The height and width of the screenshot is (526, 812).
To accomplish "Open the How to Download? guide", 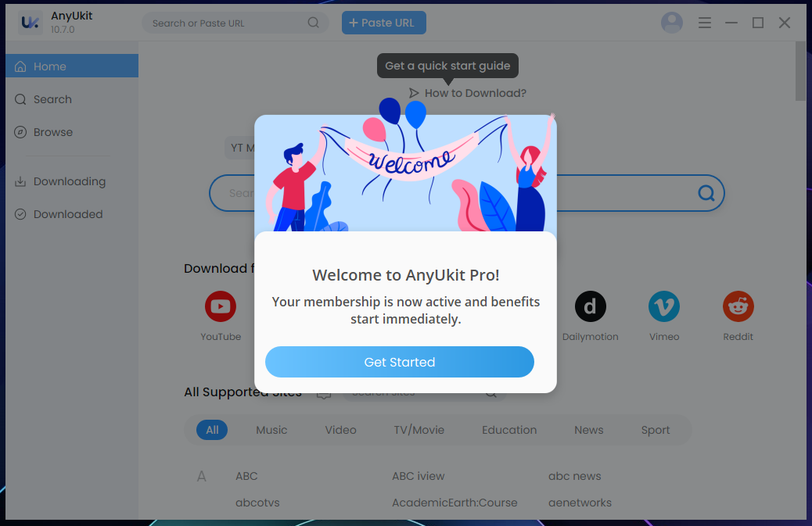I will coord(468,93).
